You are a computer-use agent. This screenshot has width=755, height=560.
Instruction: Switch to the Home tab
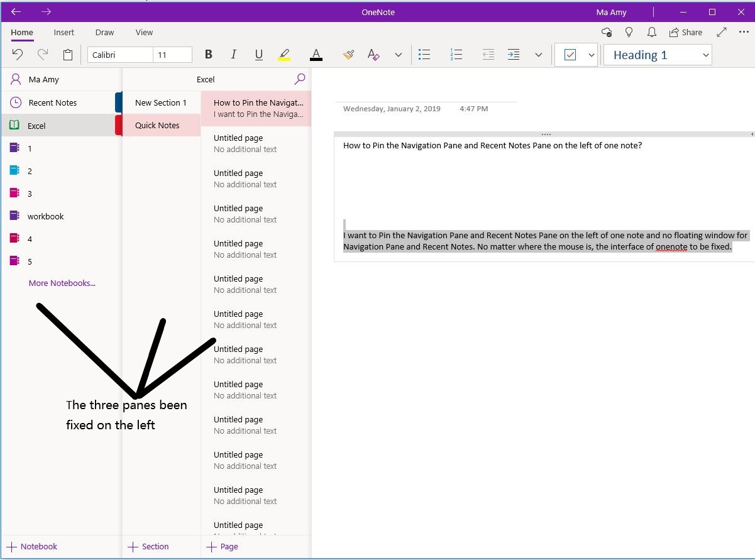click(x=22, y=32)
